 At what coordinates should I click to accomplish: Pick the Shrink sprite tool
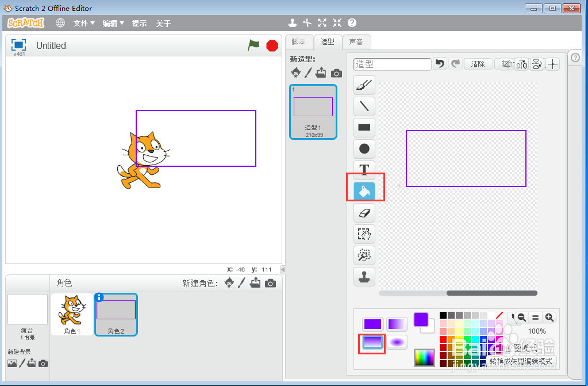[337, 23]
